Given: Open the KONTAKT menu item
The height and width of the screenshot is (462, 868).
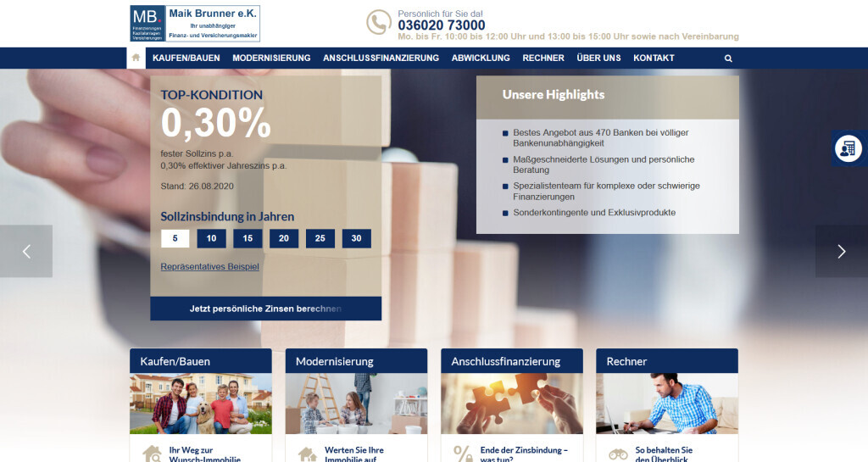Looking at the screenshot, I should tap(654, 58).
